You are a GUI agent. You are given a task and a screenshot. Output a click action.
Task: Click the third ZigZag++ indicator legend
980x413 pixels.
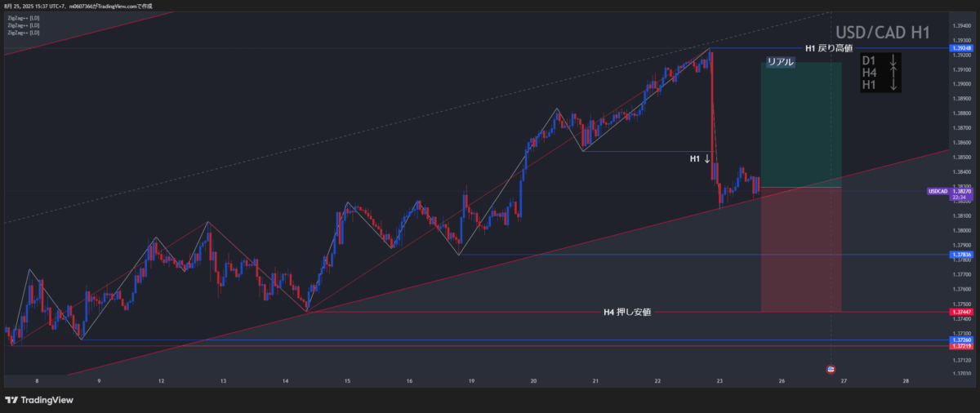[24, 33]
